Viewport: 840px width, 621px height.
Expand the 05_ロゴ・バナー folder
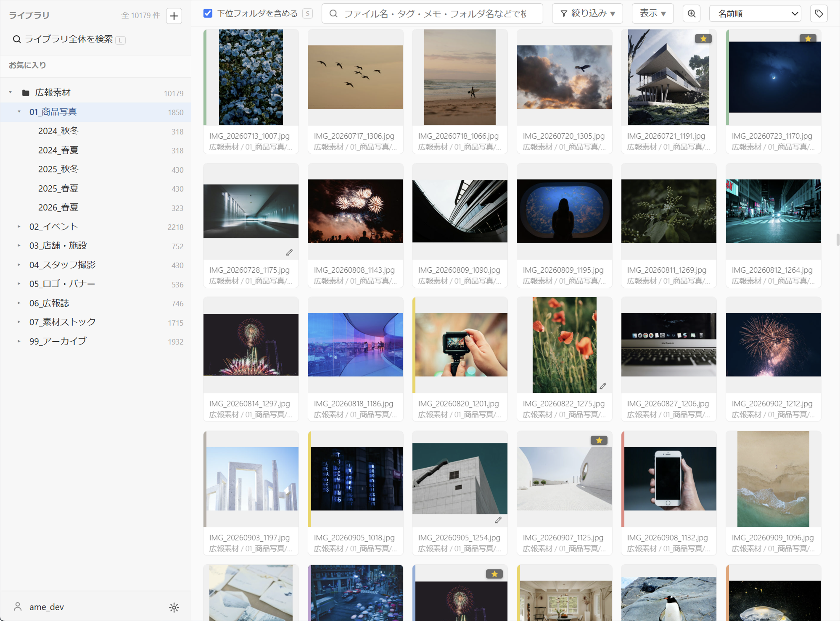point(19,284)
